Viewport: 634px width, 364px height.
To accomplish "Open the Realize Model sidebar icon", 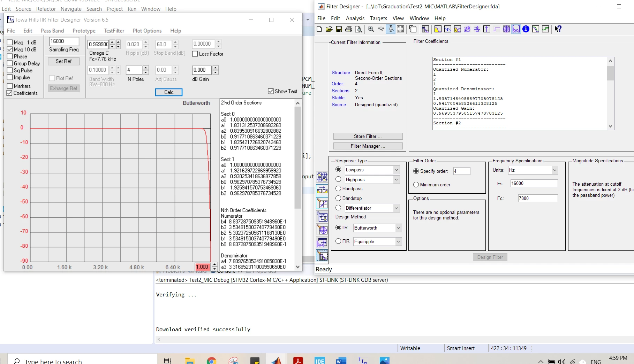I will coord(322,217).
